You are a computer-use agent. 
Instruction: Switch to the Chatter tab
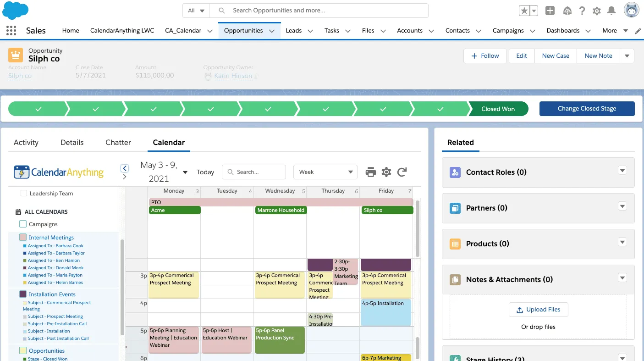(118, 143)
